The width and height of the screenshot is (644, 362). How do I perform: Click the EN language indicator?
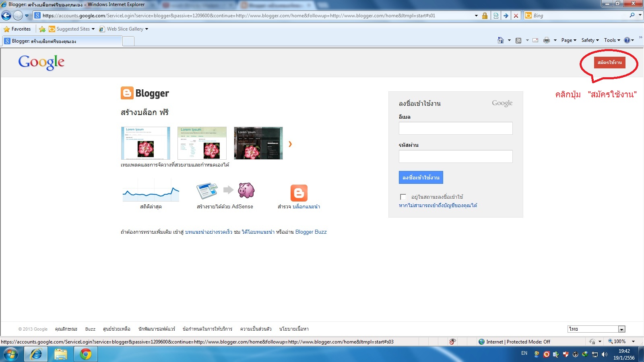pos(524,353)
